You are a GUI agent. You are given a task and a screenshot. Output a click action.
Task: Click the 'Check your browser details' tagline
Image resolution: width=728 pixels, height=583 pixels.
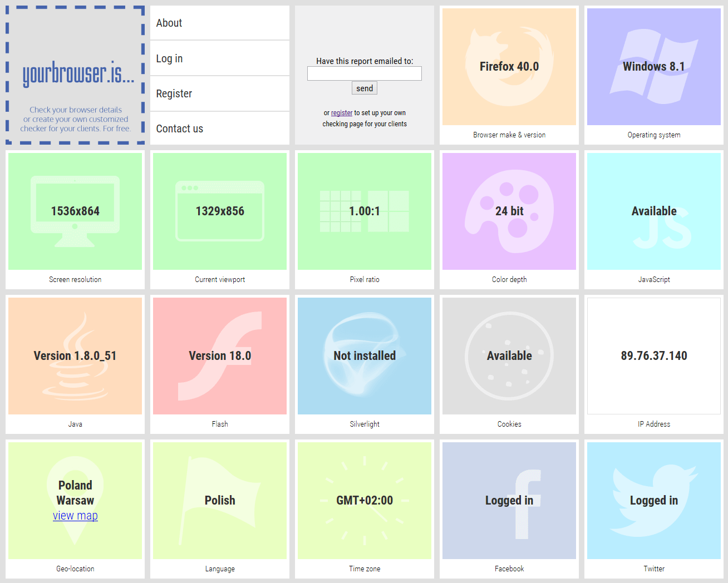pyautogui.click(x=76, y=110)
